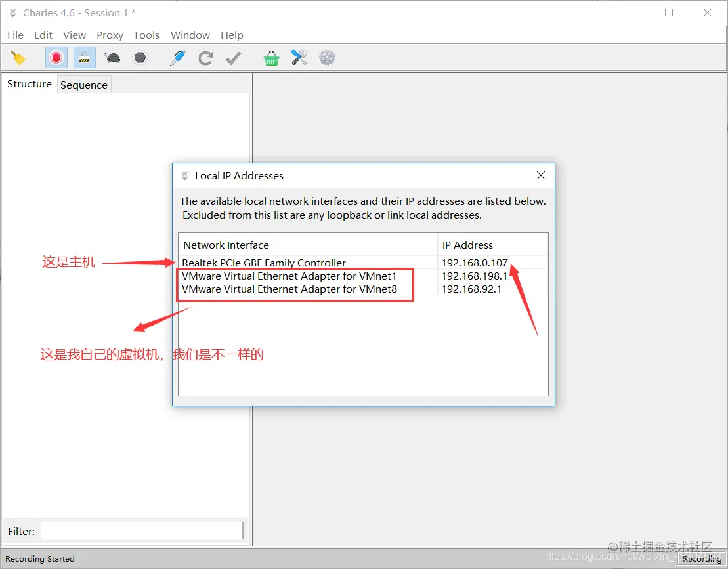Open the View menu
This screenshot has width=728, height=569.
[74, 35]
